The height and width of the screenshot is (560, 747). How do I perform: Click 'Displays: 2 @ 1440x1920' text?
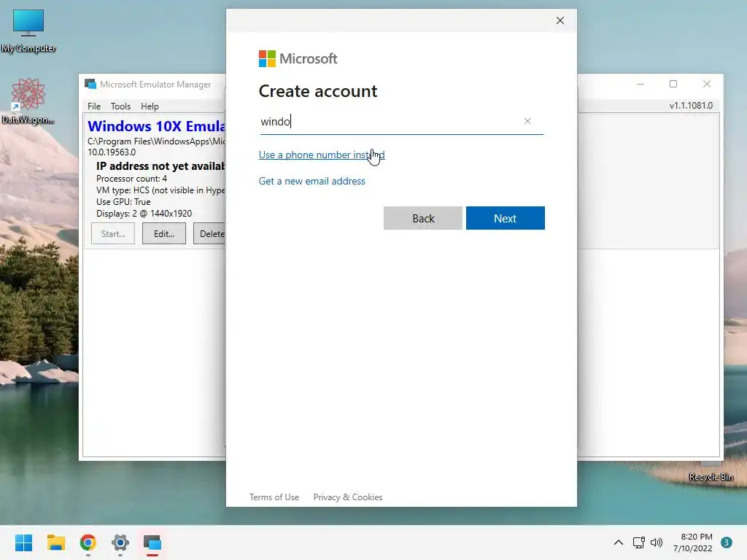coord(144,214)
